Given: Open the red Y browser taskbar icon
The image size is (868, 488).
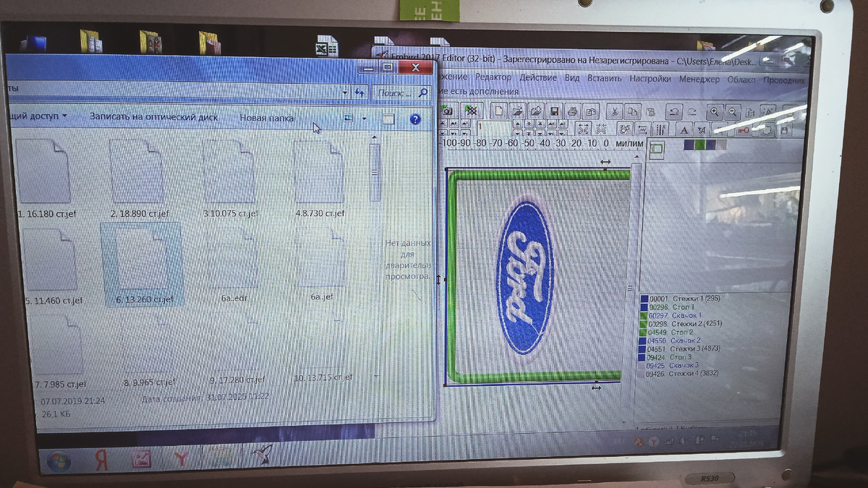Looking at the screenshot, I should (x=182, y=458).
